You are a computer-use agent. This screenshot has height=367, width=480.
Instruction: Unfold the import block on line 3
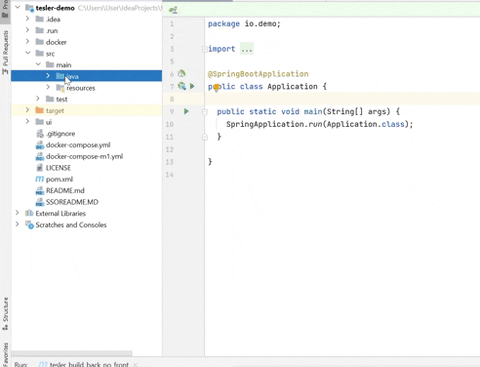205,49
